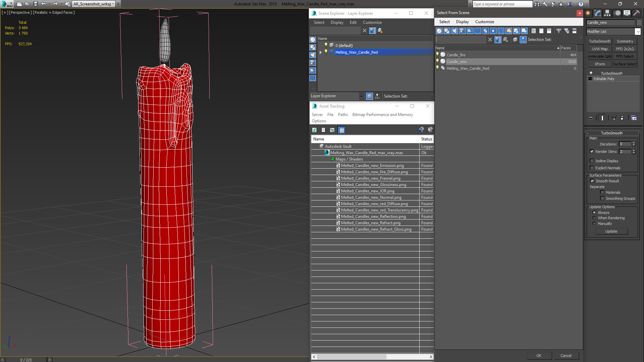Click Make Unique icon under modifier stack
Viewport: 644px width, 362px height.
coord(614,118)
